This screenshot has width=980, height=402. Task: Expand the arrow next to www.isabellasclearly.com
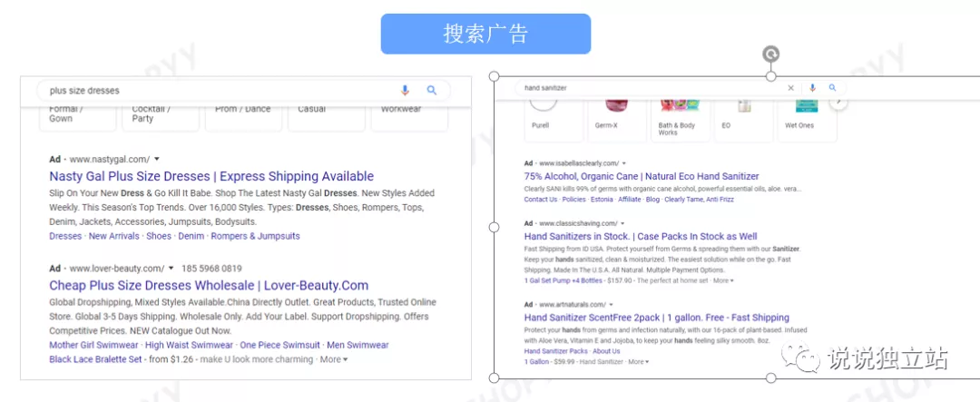point(623,163)
